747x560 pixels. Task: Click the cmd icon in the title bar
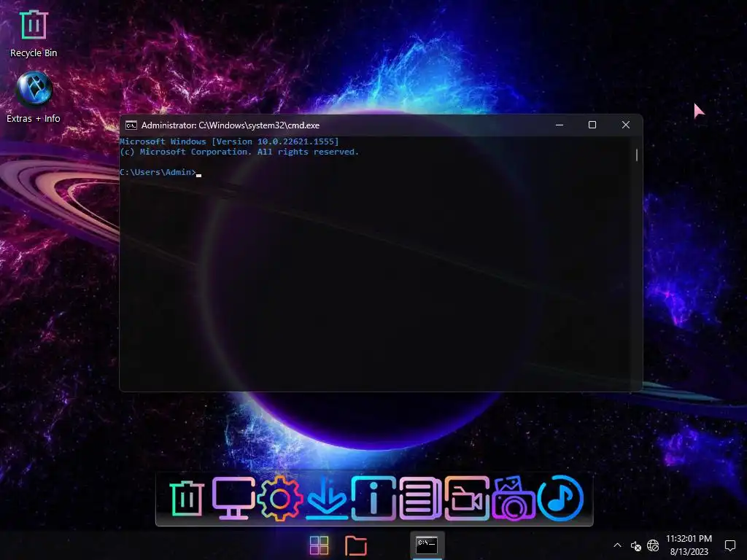coord(131,125)
